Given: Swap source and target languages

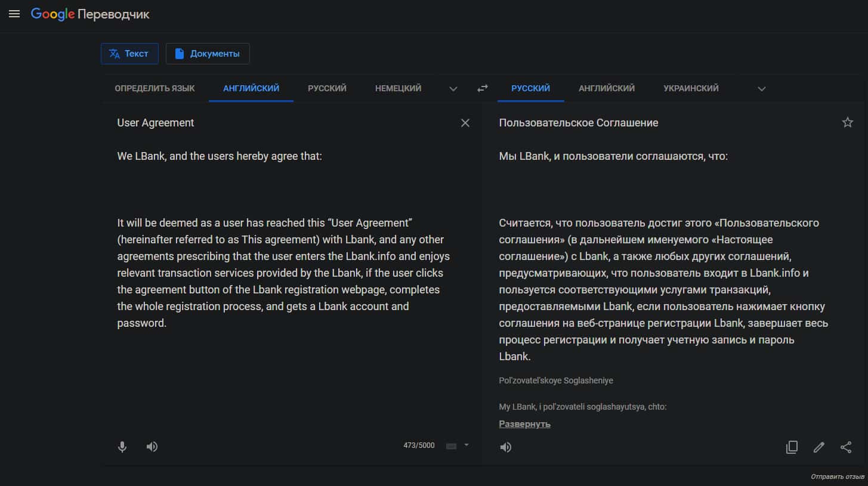Looking at the screenshot, I should point(483,88).
